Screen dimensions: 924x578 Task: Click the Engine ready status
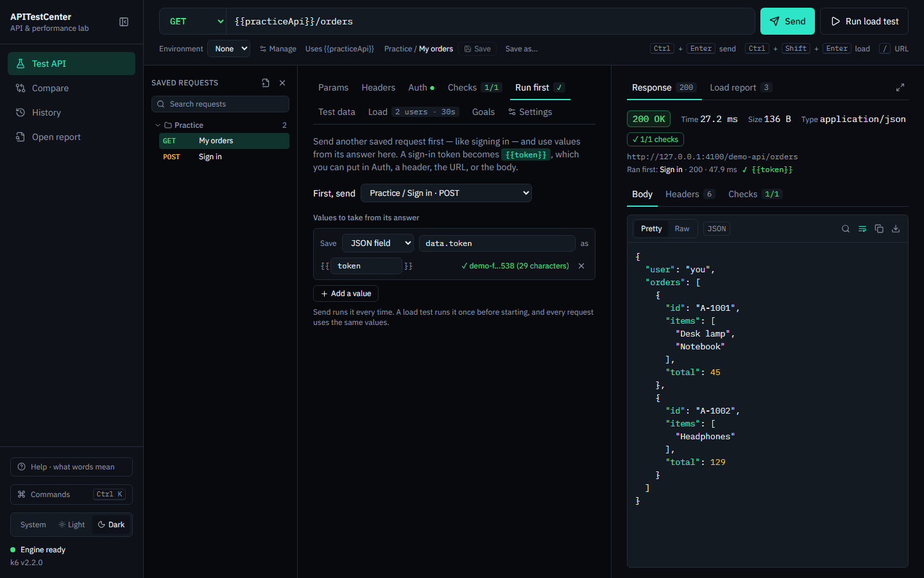(x=38, y=550)
